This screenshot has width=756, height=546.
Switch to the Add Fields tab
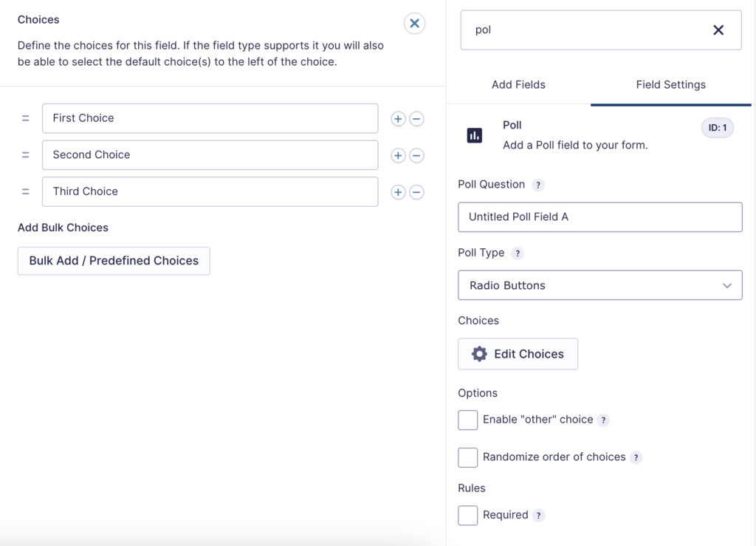pyautogui.click(x=518, y=85)
